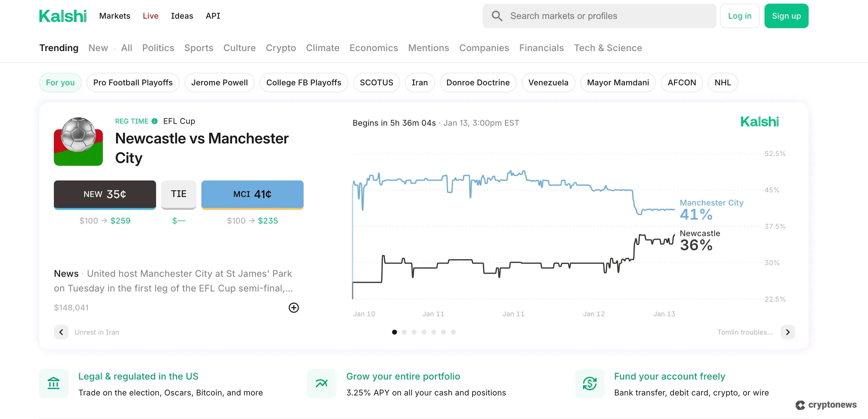868x419 pixels.
Task: Click the soccer ball market thumbnail
Action: pyautogui.click(x=78, y=141)
